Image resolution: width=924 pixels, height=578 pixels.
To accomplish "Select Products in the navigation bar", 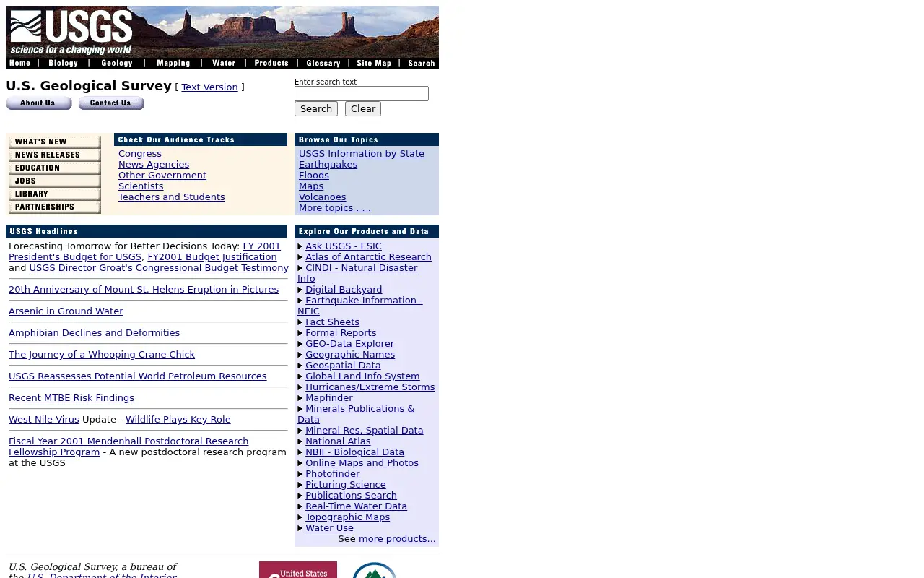I will [x=271, y=63].
